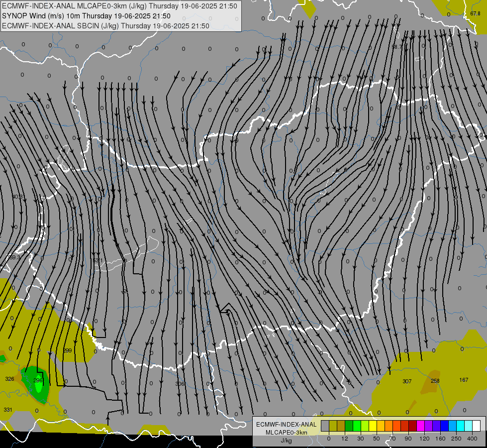Click the map value '67.8'

coord(475,13)
